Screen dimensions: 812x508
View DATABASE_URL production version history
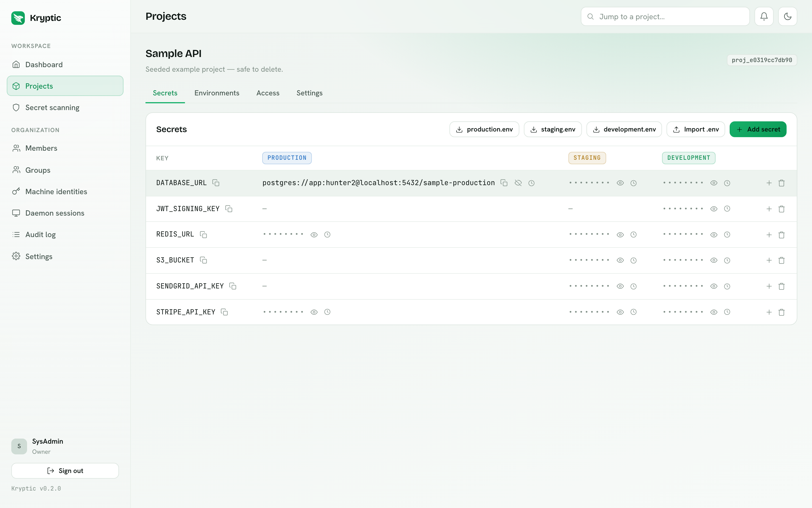click(531, 183)
